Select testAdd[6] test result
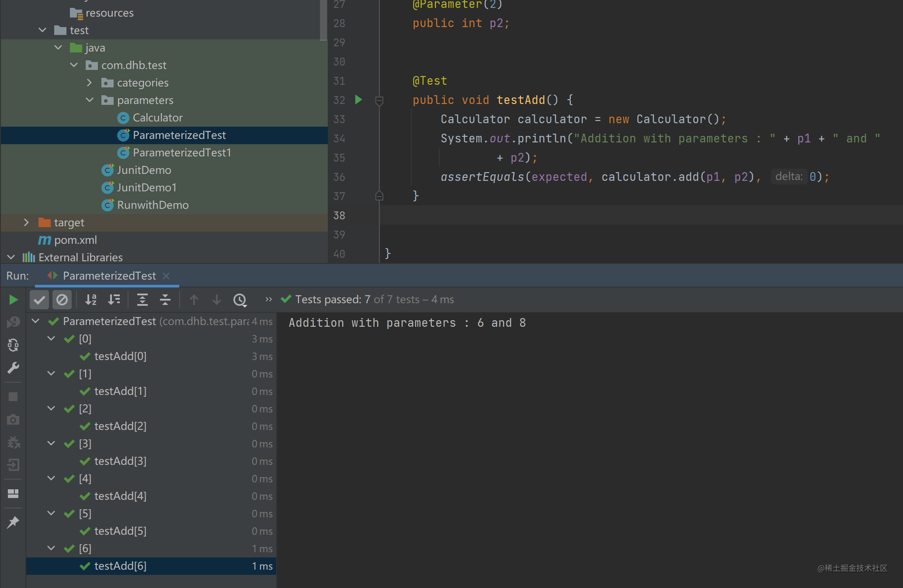Image resolution: width=903 pixels, height=588 pixels. 151,566
